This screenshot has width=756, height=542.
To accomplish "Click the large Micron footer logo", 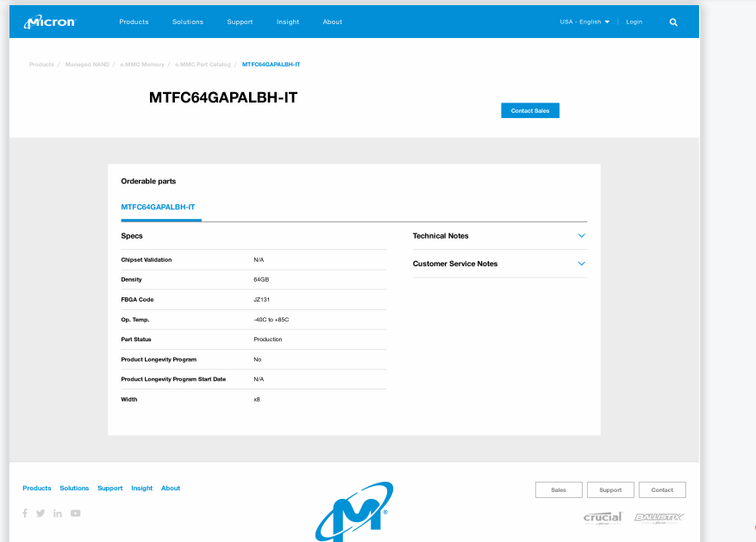I will pyautogui.click(x=354, y=512).
